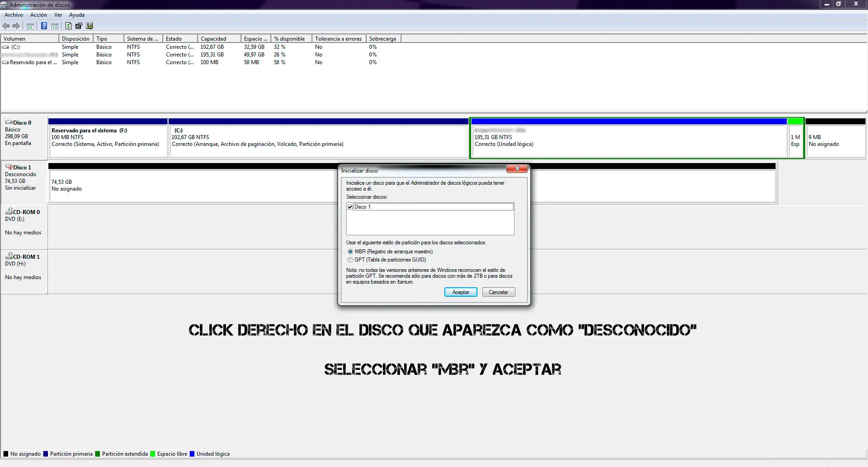This screenshot has width=868, height=467.
Task: Sort by the Disposición column header
Action: [x=76, y=39]
